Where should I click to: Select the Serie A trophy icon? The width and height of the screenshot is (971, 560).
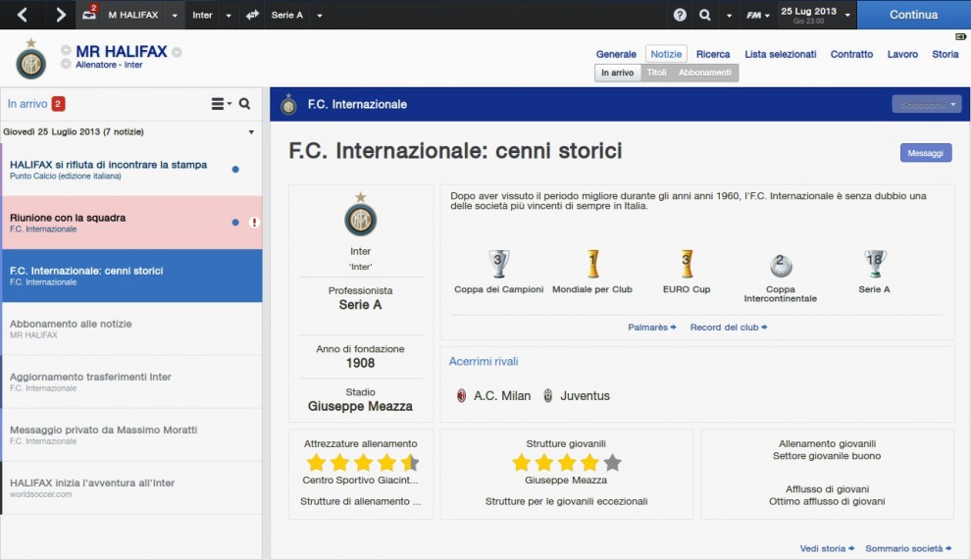coord(875,263)
